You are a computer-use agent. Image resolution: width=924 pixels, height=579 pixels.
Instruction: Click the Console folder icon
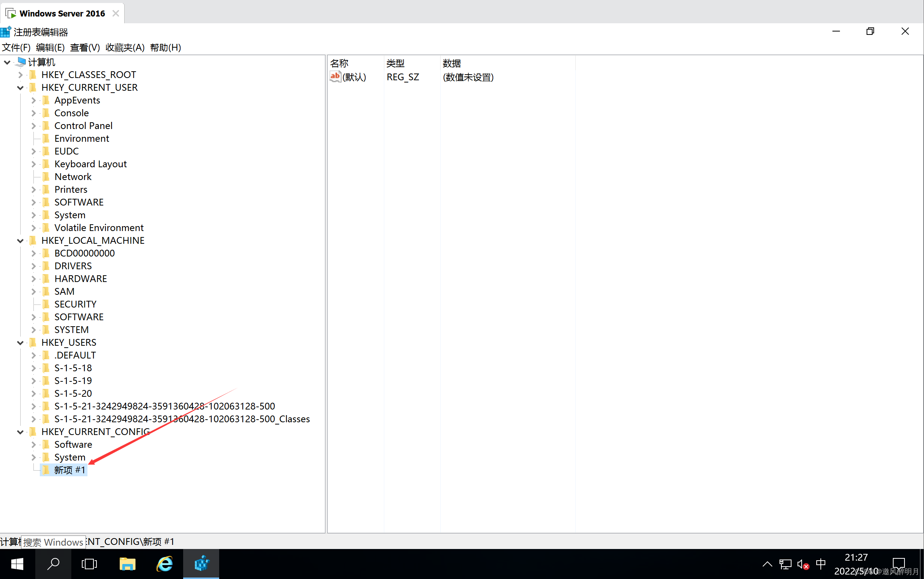pyautogui.click(x=46, y=113)
